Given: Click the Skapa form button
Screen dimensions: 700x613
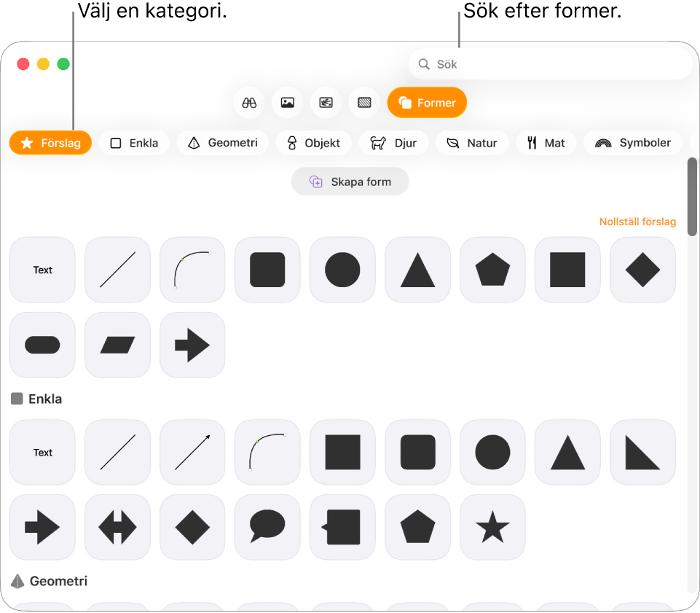Looking at the screenshot, I should coord(350,181).
